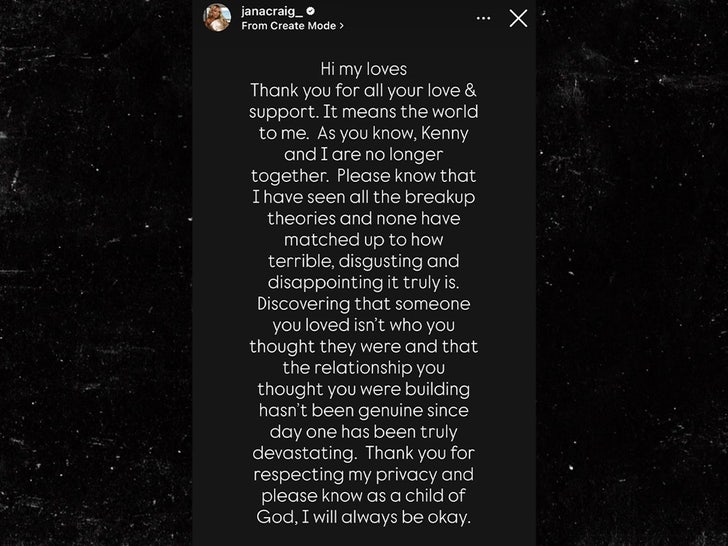Click the line 'I have seen all the breakup'

coord(363,197)
